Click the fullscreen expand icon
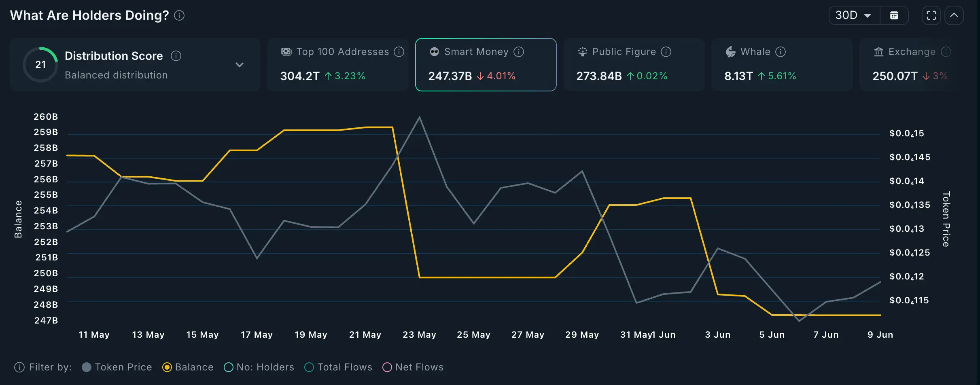This screenshot has height=385, width=980. [x=931, y=15]
